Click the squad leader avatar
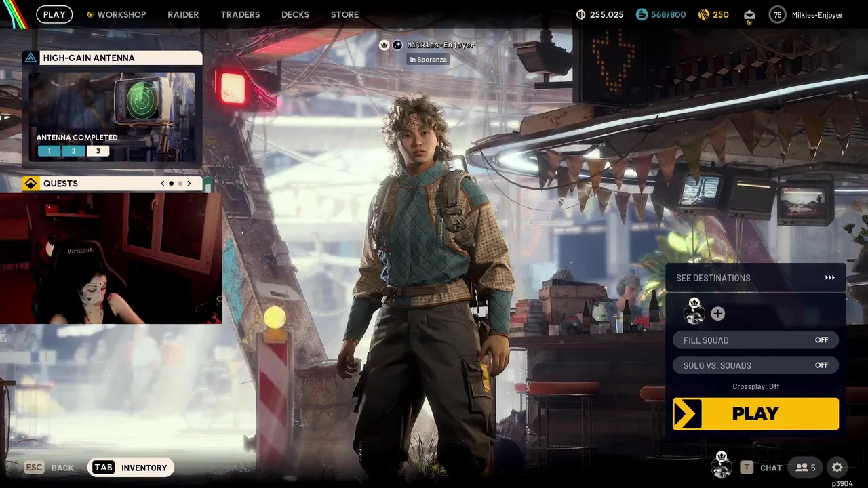This screenshot has height=488, width=868. coord(694,310)
